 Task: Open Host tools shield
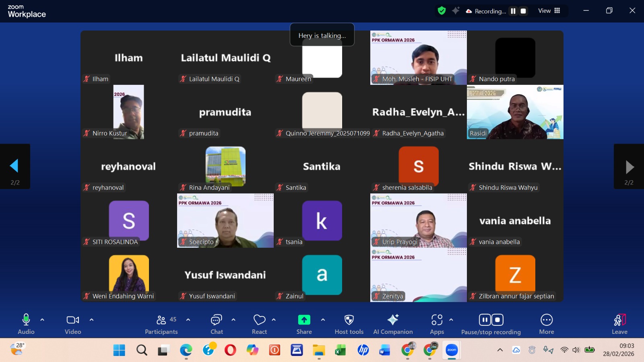click(349, 323)
